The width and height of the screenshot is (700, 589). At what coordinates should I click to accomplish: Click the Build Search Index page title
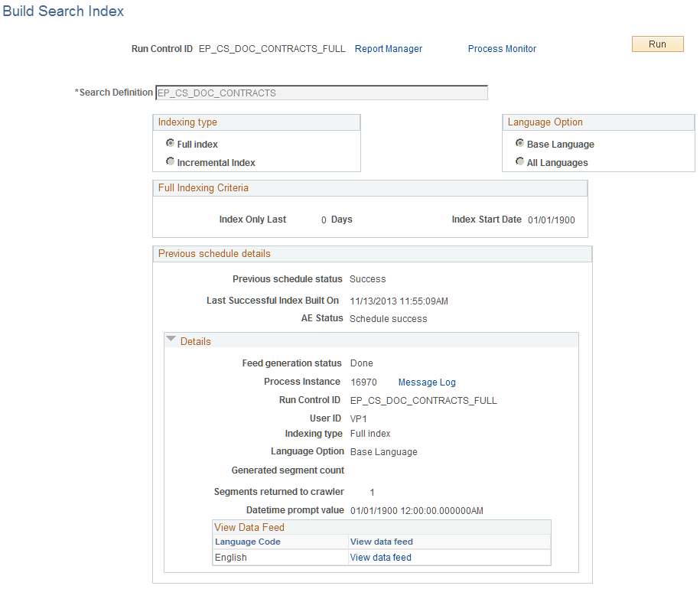(x=63, y=11)
